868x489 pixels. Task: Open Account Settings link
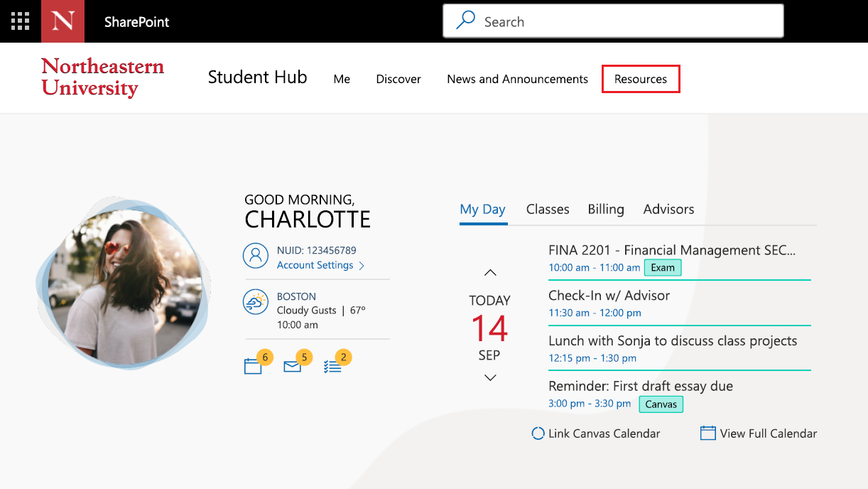(x=315, y=265)
